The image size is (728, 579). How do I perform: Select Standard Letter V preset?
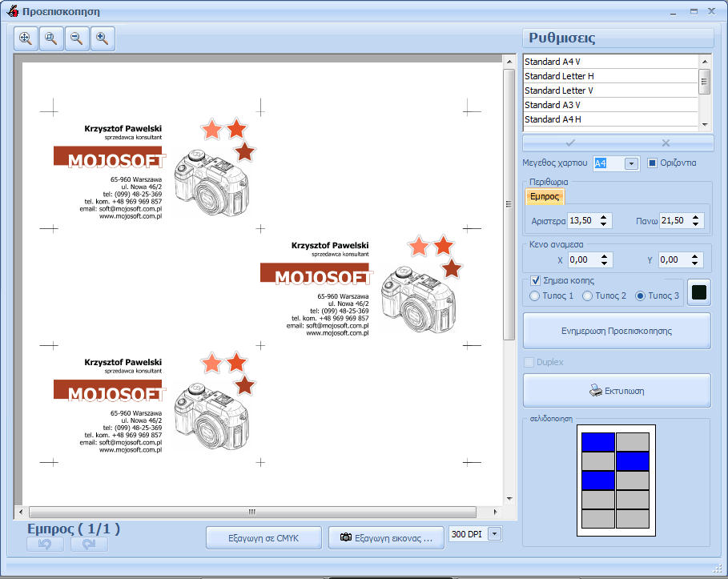[x=610, y=90]
